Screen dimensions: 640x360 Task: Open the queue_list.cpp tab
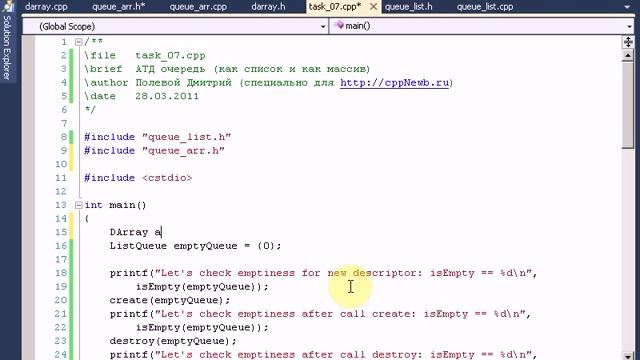pos(485,7)
